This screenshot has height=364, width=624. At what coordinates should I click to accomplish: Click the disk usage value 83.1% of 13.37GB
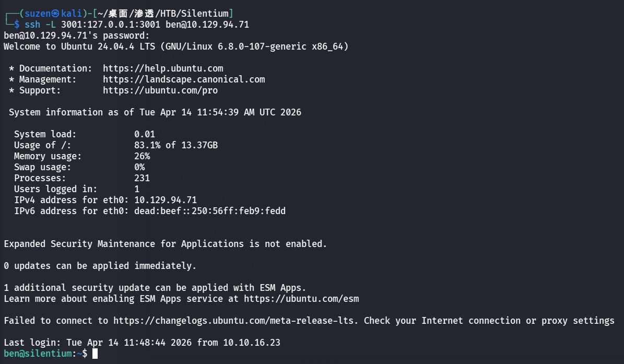tap(176, 145)
